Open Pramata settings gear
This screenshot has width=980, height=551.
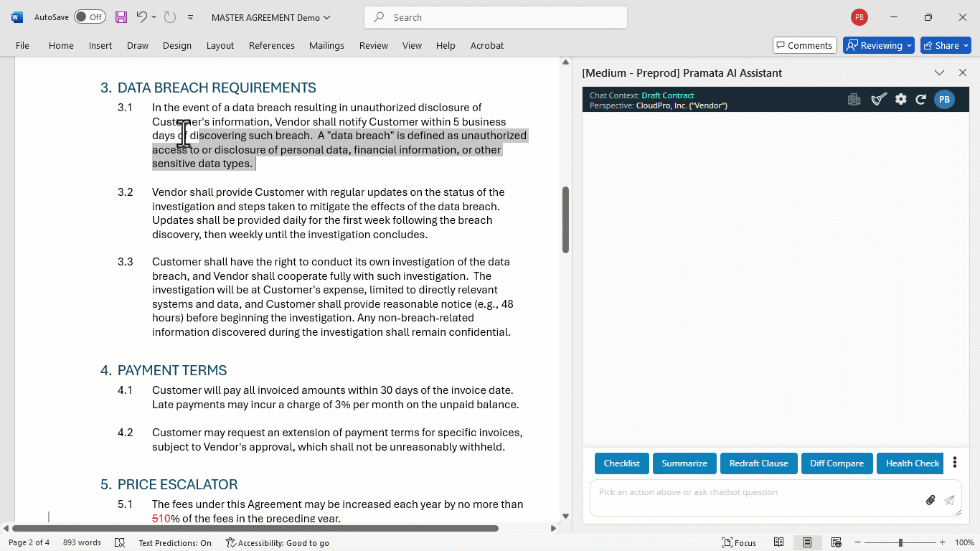901,100
